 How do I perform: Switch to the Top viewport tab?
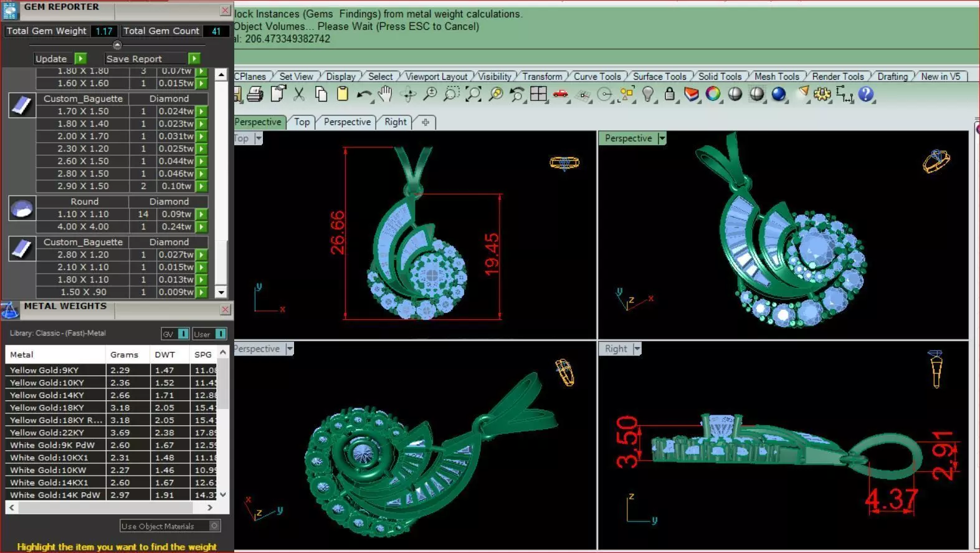click(x=302, y=122)
